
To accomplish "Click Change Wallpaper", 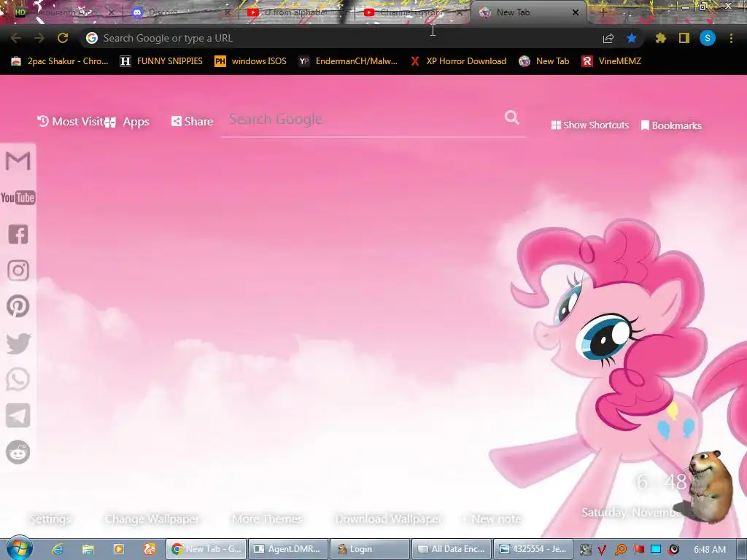I will point(152,519).
